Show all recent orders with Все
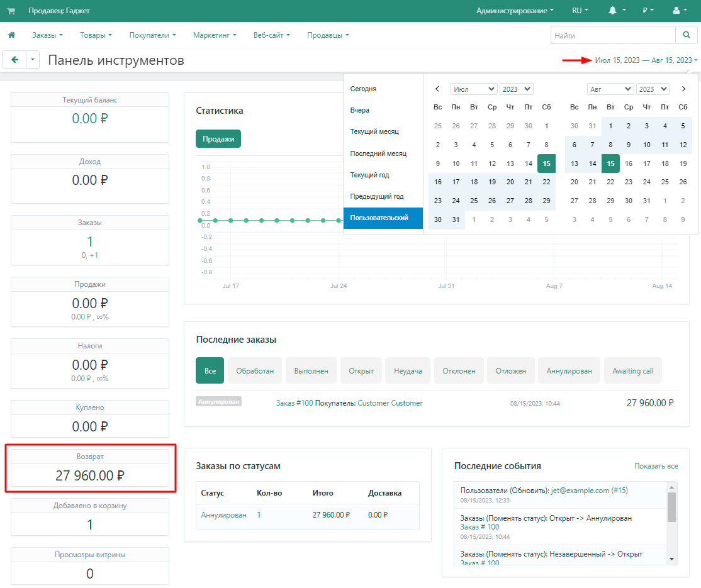Viewport: 701px width, 588px height. point(210,371)
